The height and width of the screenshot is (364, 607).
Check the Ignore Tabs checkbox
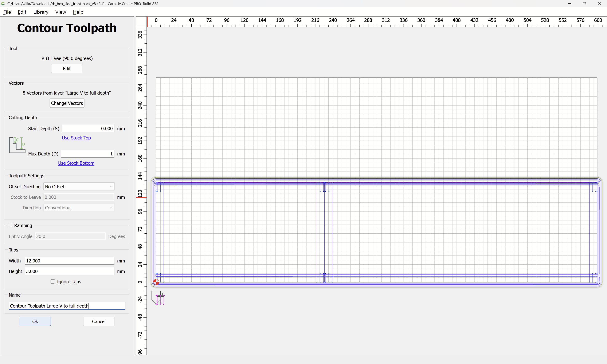(53, 281)
